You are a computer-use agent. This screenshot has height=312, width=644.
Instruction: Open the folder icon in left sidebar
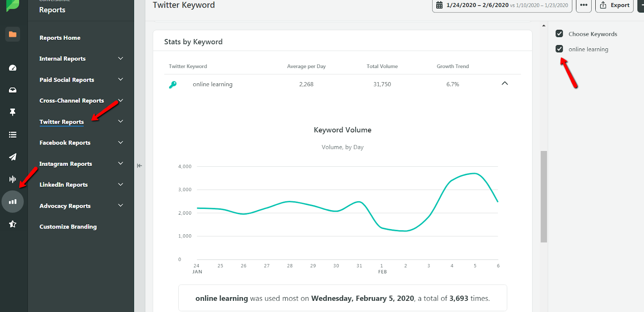(12, 34)
